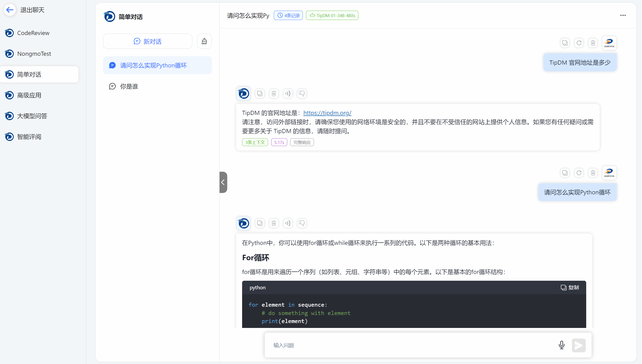642x364 pixels.
Task: Select the CodeReview app in sidebar
Action: (x=33, y=33)
